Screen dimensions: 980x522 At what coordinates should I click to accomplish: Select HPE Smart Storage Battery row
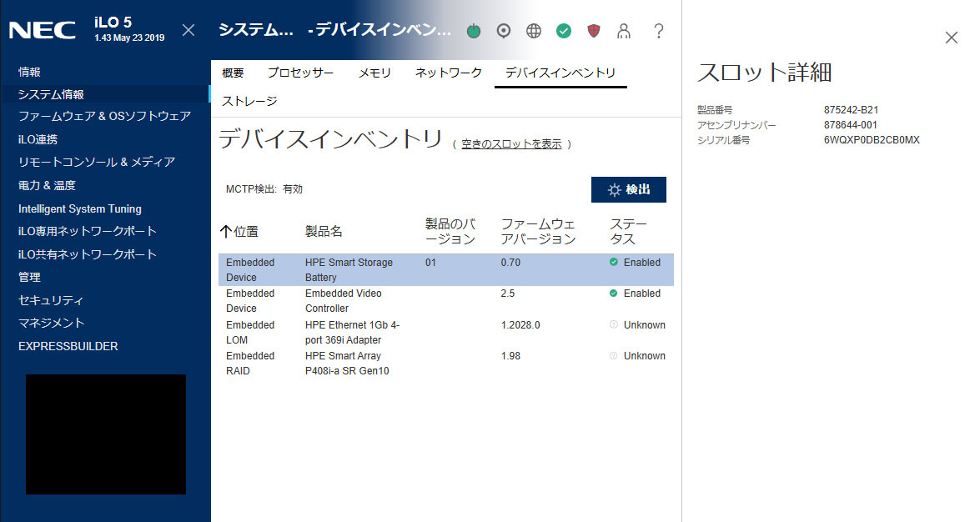click(446, 270)
